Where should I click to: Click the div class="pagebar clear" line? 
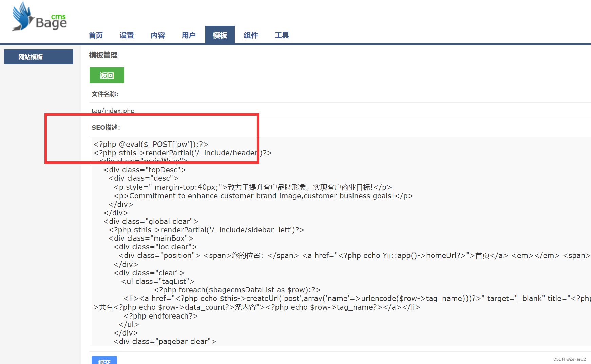pyautogui.click(x=165, y=341)
